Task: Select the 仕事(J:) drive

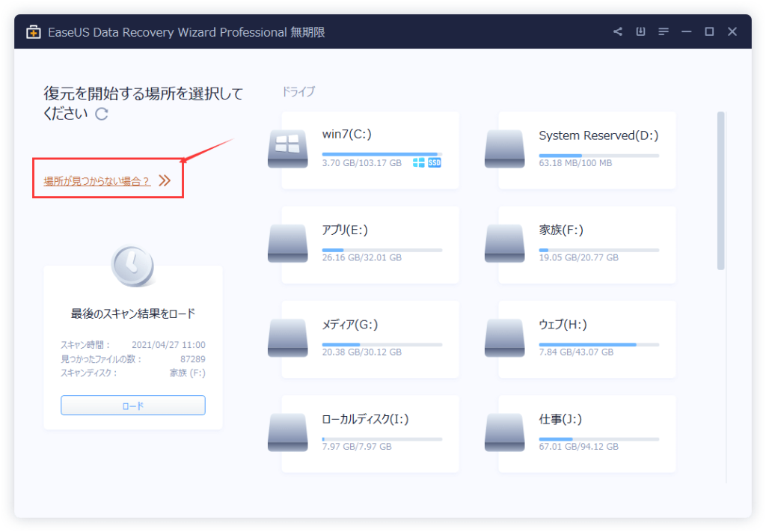Action: tap(587, 432)
